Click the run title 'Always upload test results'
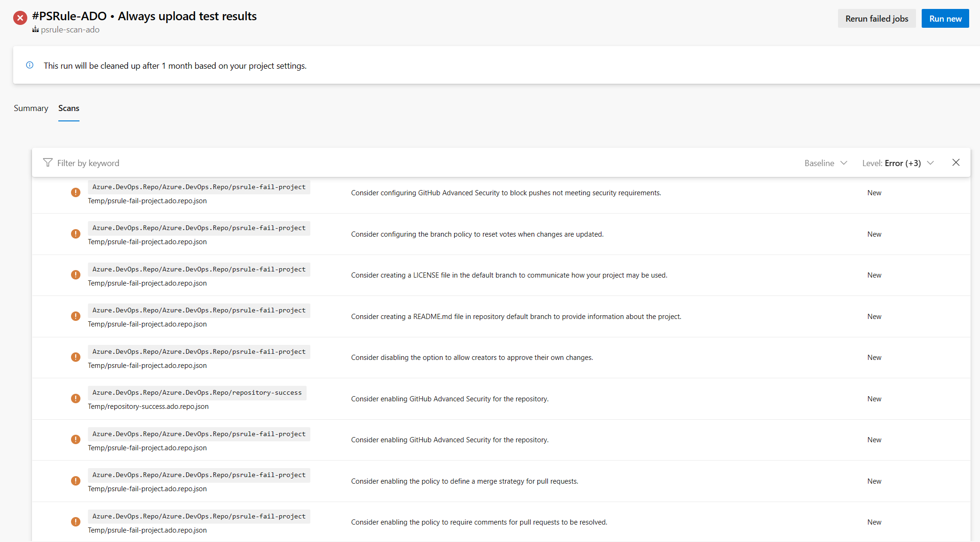The image size is (980, 542). 187,16
